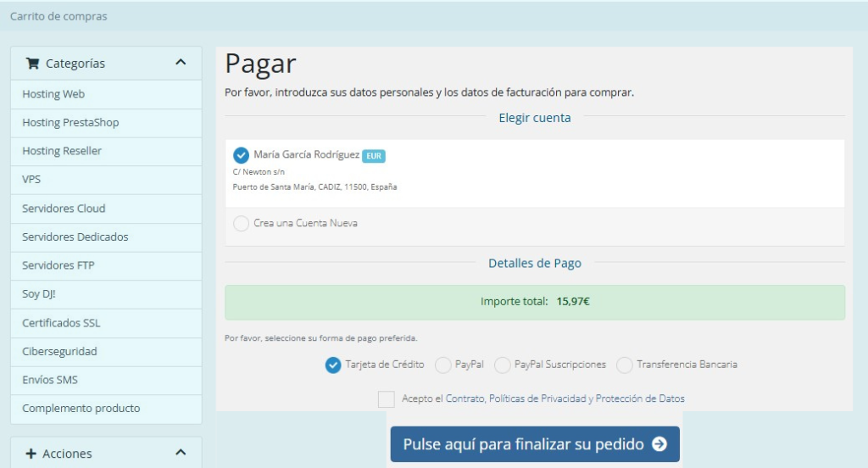Click Pulse aquí para finalizar su pedido
The image size is (868, 468).
[535, 444]
